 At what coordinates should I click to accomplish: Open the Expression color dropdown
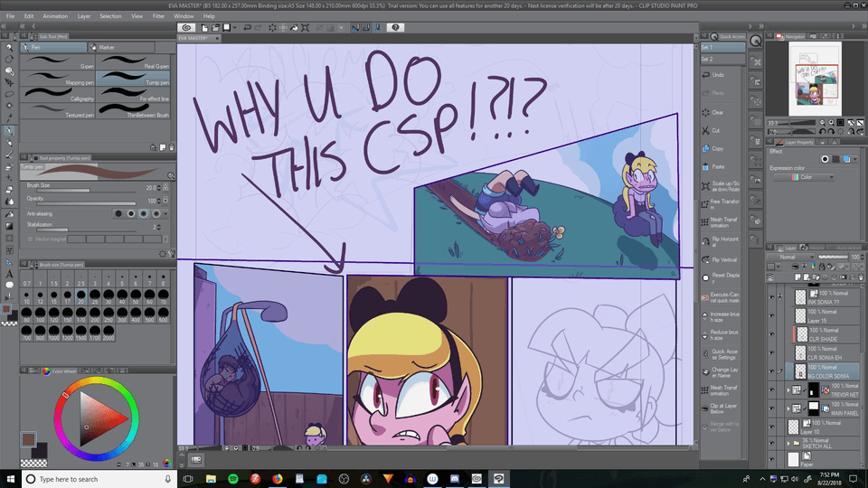[805, 177]
